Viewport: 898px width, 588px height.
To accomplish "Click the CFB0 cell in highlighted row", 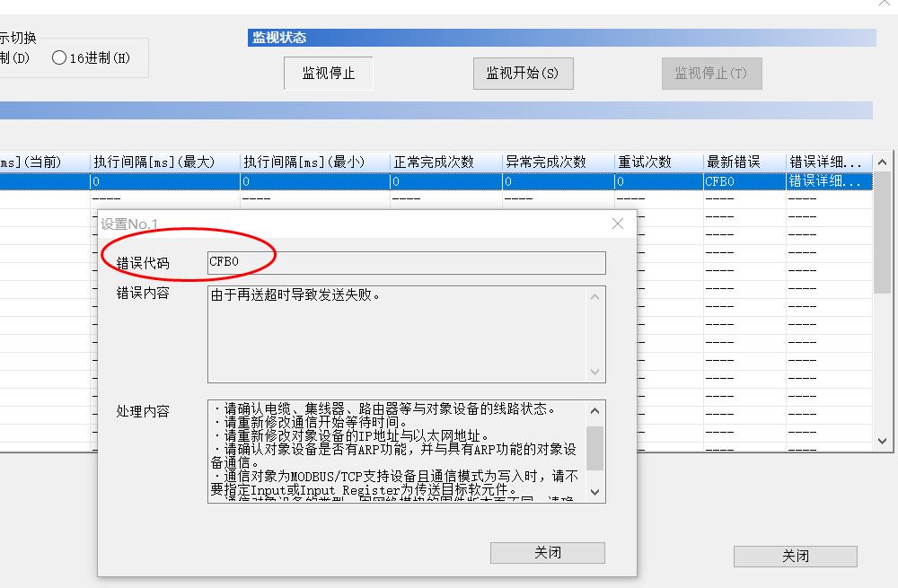I will pyautogui.click(x=744, y=181).
